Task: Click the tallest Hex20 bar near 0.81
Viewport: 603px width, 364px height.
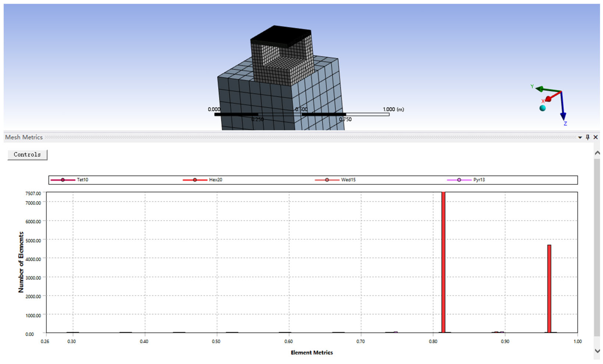Action: pyautogui.click(x=443, y=262)
